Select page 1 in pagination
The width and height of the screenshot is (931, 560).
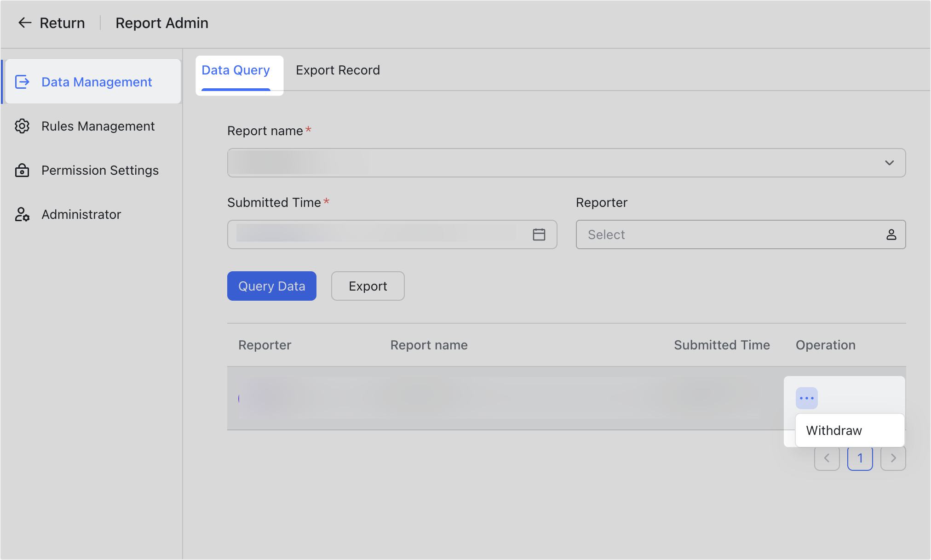[860, 458]
